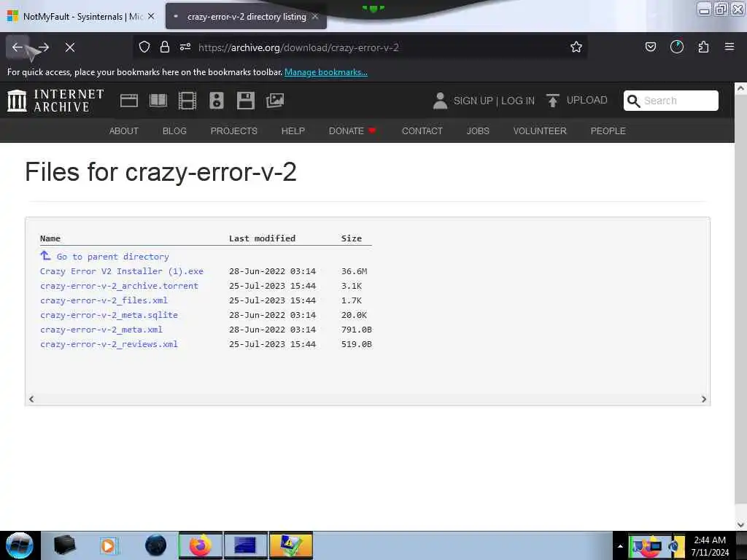Click the address bar URL text
Screen dimensions: 747x560
[x=298, y=47]
